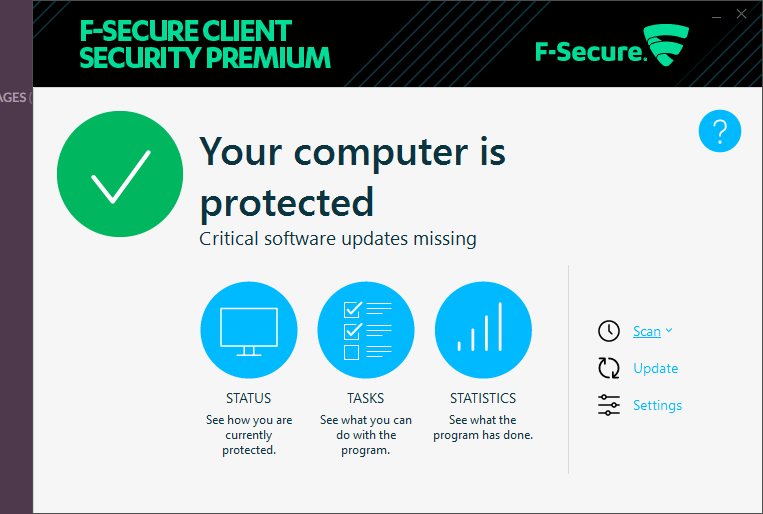Click the Scan link
763x514 pixels.
point(647,331)
